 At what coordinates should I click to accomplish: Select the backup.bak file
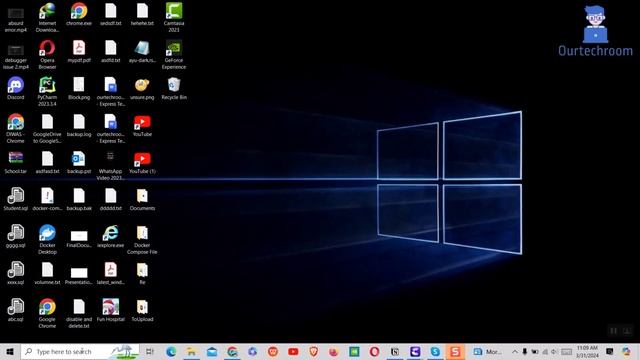pyautogui.click(x=79, y=199)
